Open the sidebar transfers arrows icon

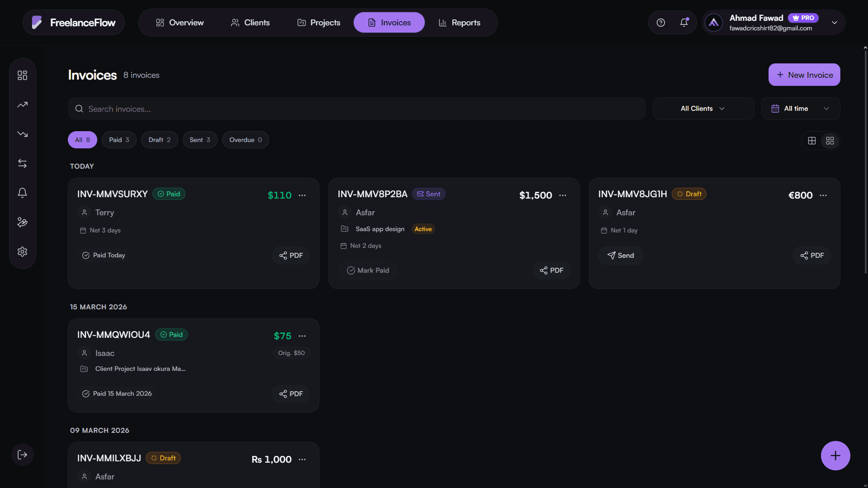pos(22,164)
